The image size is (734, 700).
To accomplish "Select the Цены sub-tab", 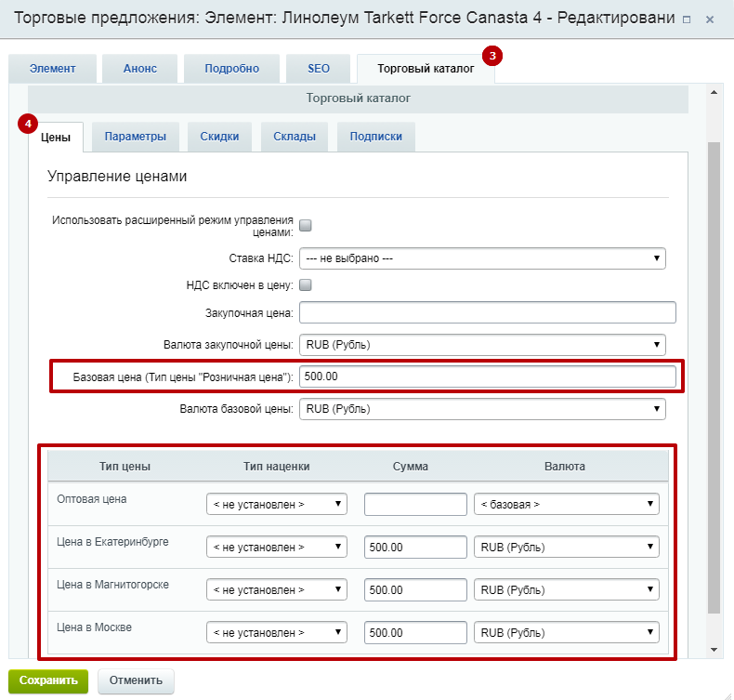I will 56,138.
